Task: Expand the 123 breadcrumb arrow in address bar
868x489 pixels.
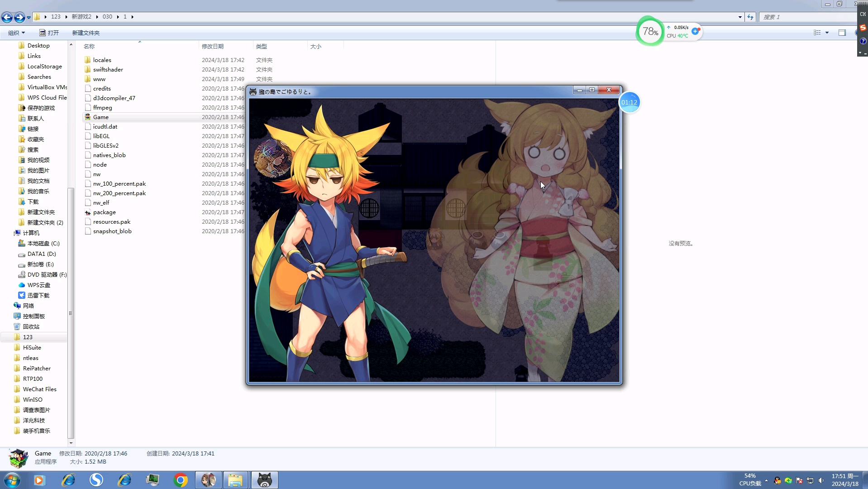Action: coord(66,17)
